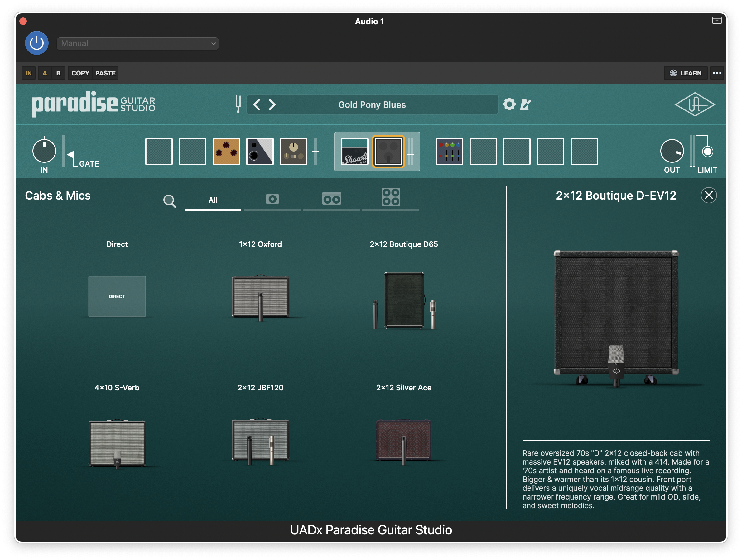This screenshot has width=742, height=560.
Task: Choose the 2×12 Silver Ace cabinet
Action: click(x=403, y=439)
